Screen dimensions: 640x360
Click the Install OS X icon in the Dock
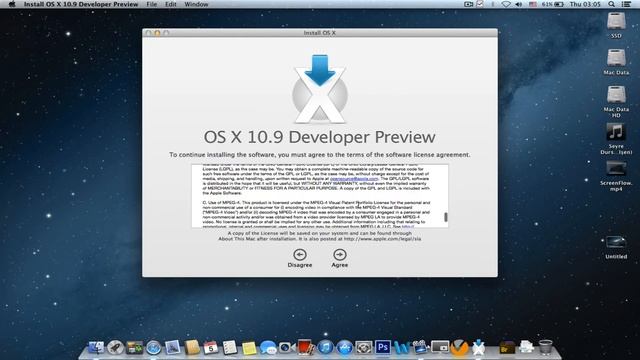click(478, 347)
